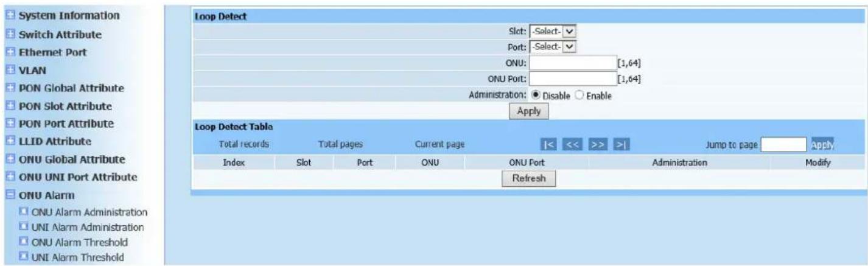Image resolution: width=868 pixels, height=266 pixels.
Task: Open ONU Alarm Administration page
Action: click(89, 212)
